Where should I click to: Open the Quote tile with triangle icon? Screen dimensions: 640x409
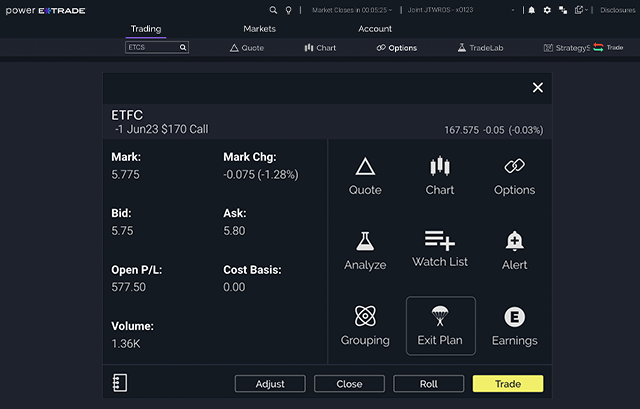pyautogui.click(x=365, y=176)
